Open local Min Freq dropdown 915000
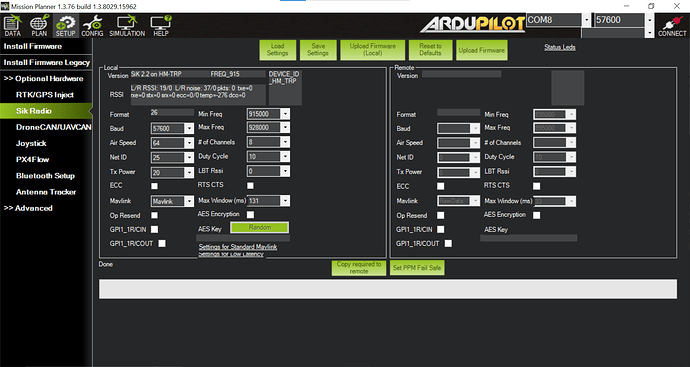690x367 pixels. pyautogui.click(x=268, y=114)
